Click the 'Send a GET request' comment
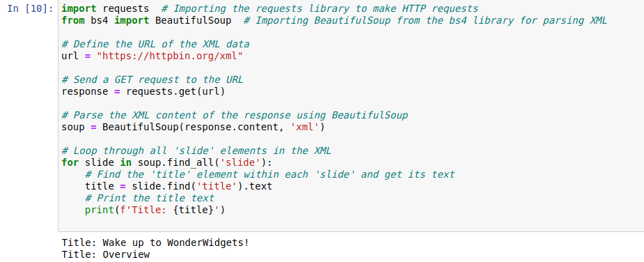Image resolution: width=644 pixels, height=262 pixels. tap(152, 80)
